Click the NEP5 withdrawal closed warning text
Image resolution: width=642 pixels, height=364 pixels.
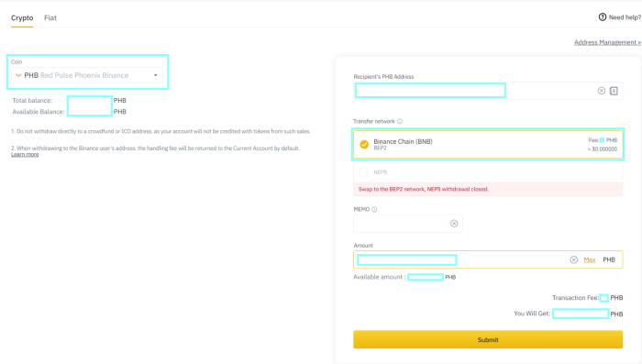tap(424, 190)
